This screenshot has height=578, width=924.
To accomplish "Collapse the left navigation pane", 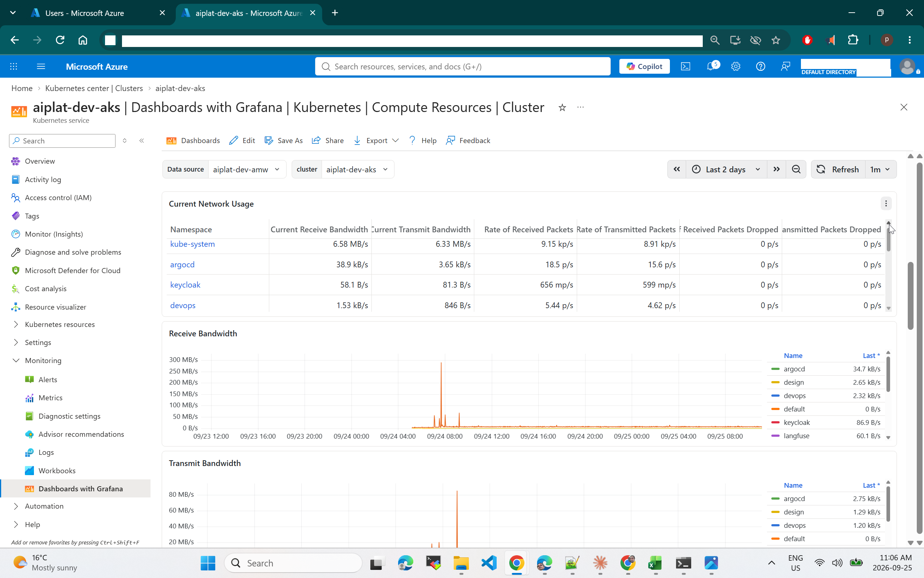I will pos(141,141).
